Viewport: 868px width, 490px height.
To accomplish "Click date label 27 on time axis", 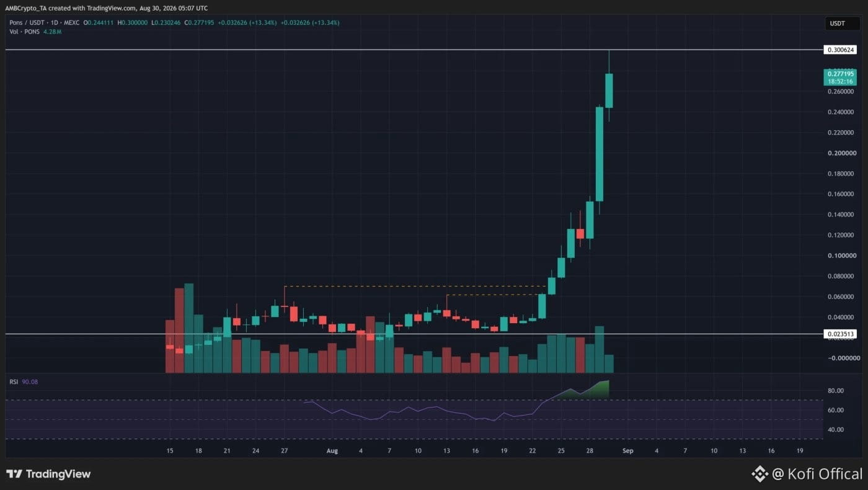I will 284,450.
